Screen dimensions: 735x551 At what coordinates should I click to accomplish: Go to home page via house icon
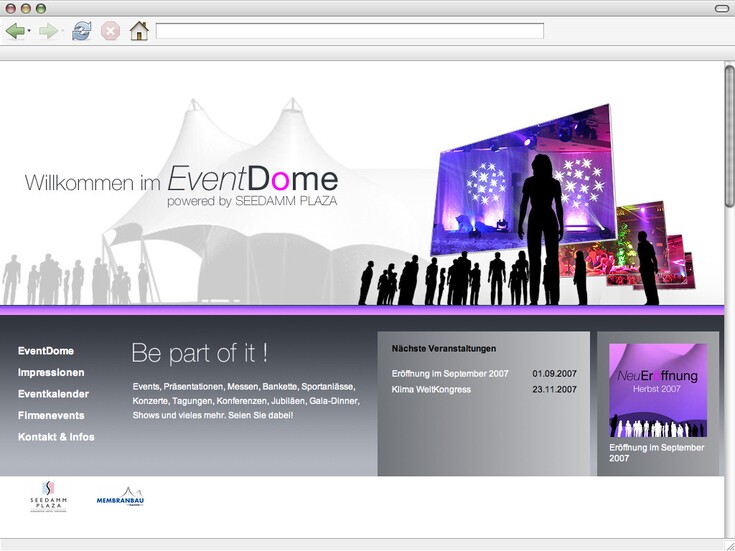(x=139, y=31)
